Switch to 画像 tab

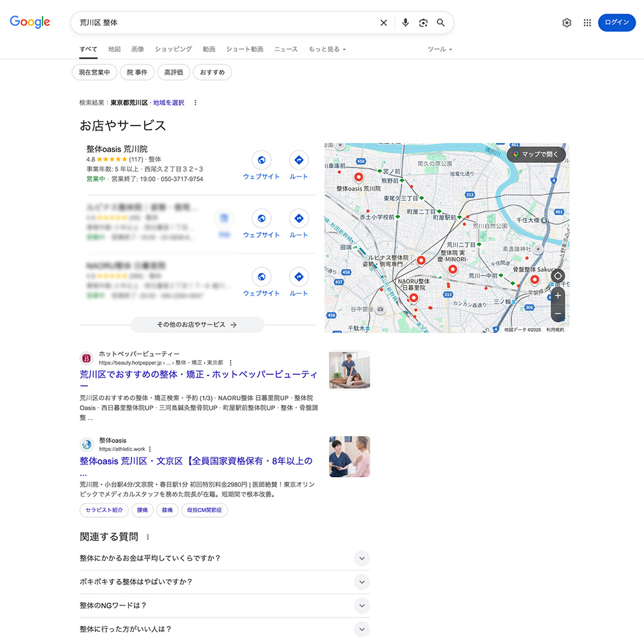click(x=138, y=50)
